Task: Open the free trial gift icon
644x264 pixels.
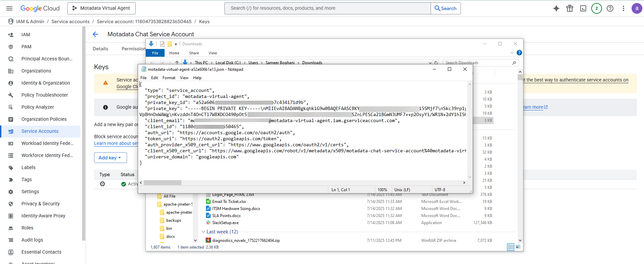Action: point(570,8)
